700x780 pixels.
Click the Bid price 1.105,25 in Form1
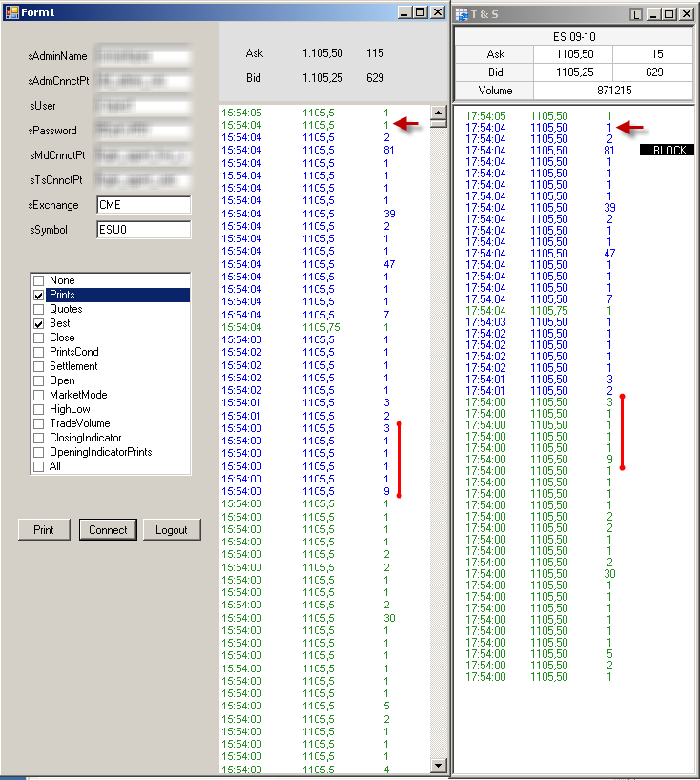pyautogui.click(x=322, y=78)
